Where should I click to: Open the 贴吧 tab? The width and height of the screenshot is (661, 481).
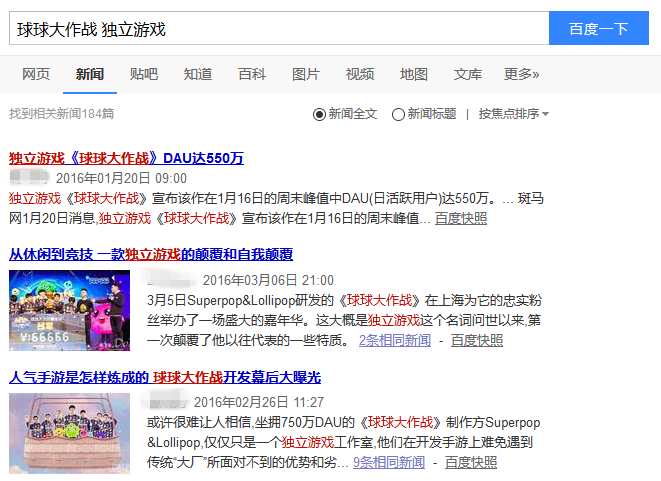(144, 74)
